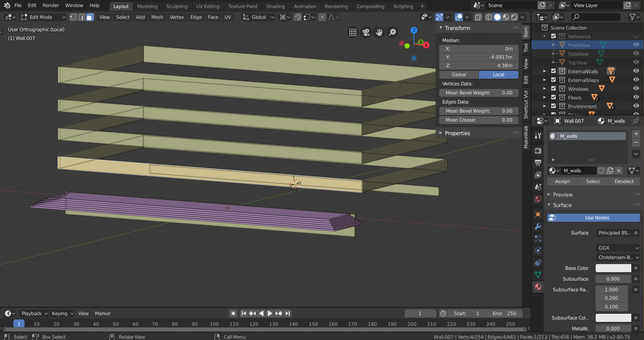Open the Modifier Properties wrench tab
This screenshot has width=644, height=340.
[x=538, y=226]
